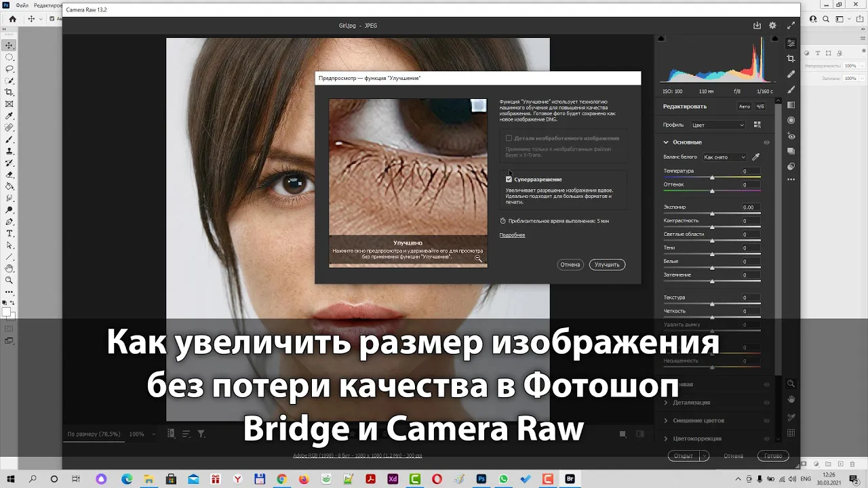The image size is (868, 488).
Task: Select the Adjustment Brush in Camera Raw
Action: coord(791,89)
